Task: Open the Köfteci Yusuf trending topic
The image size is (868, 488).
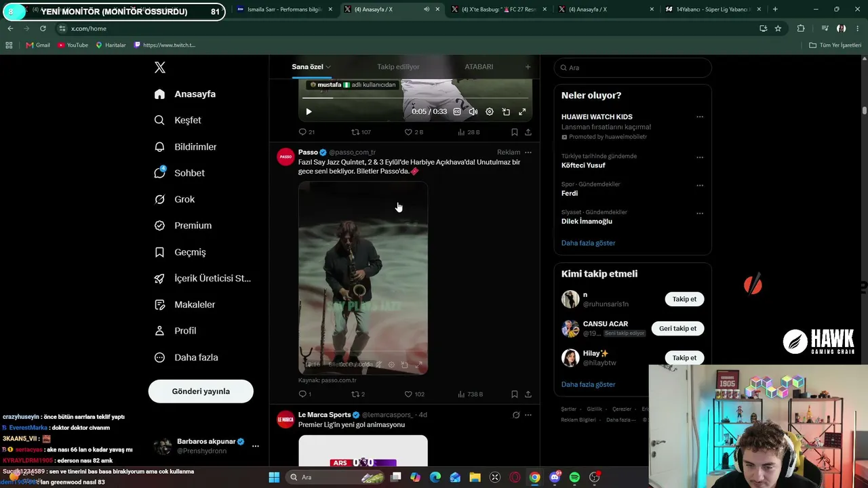Action: tap(583, 165)
